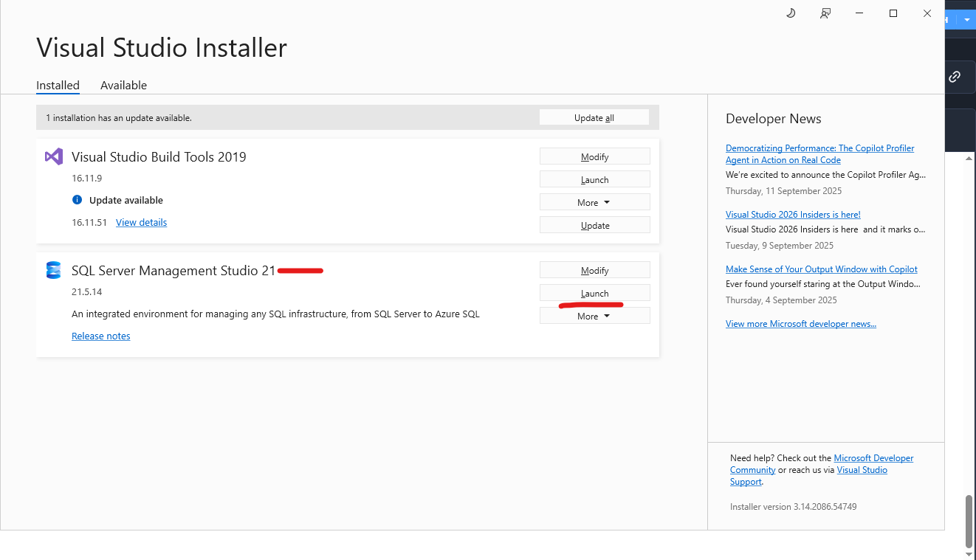Viewport: 976px width, 560px height.
Task: Click the SQL Server Management Studio icon
Action: click(x=53, y=270)
